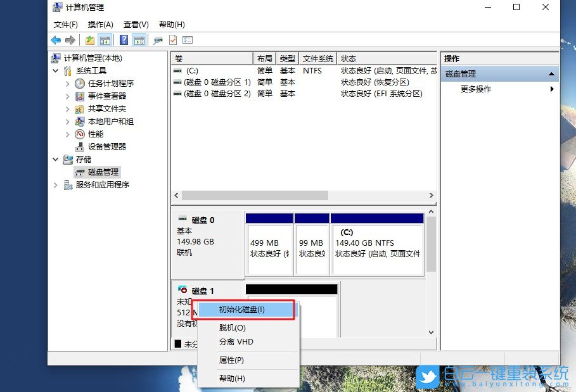Viewport: 576px width, 392px height.
Task: Select the C: partition block for 磁盘 0
Action: coord(377,244)
